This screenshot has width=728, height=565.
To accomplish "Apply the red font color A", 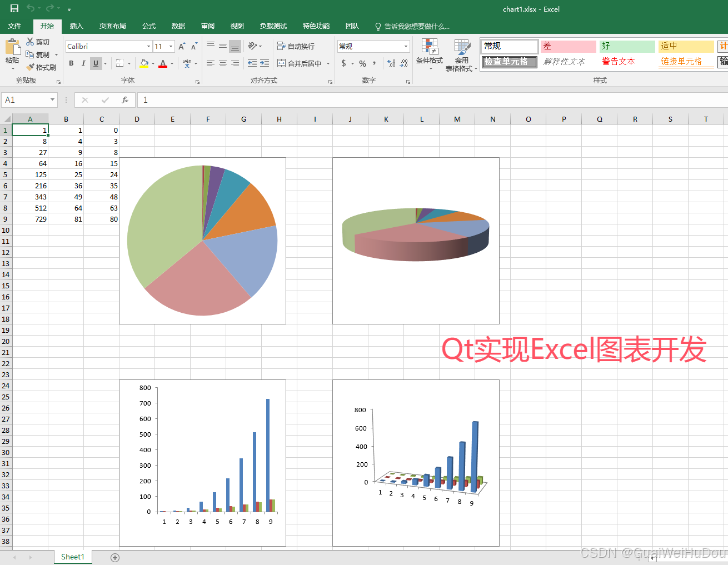I will click(x=163, y=63).
